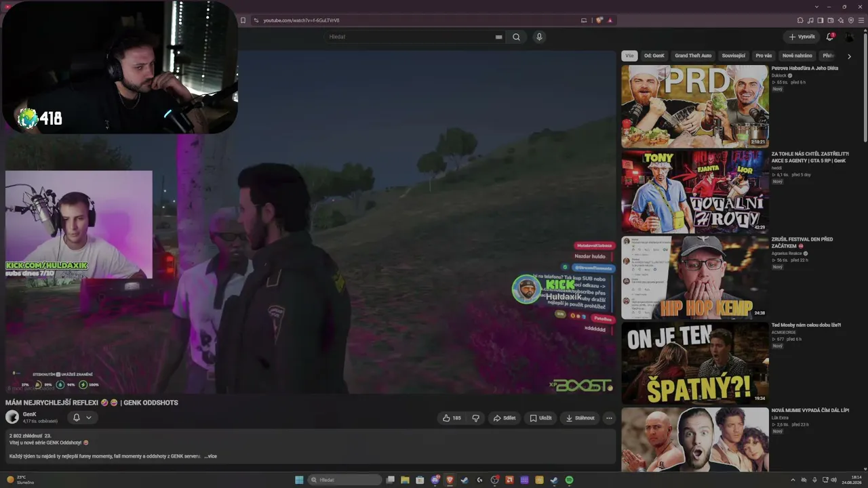868x488 pixels.
Task: Open the Windows Start menu
Action: tap(299, 480)
